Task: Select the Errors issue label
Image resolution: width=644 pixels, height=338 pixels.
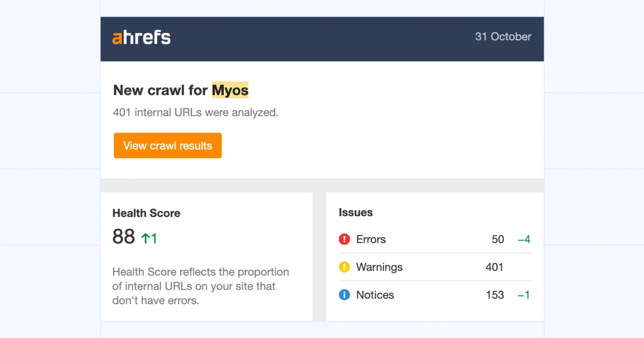Action: point(371,239)
